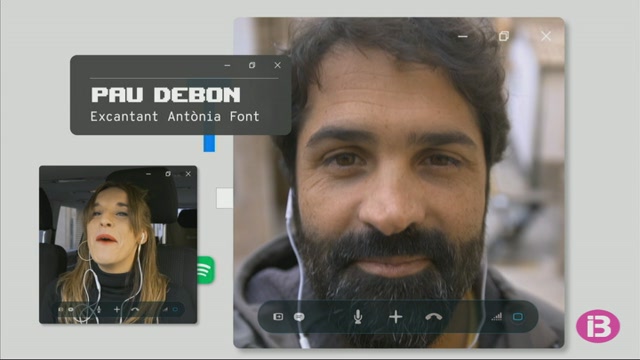
Task: Select the bearded man's video feed
Action: [x=399, y=182]
